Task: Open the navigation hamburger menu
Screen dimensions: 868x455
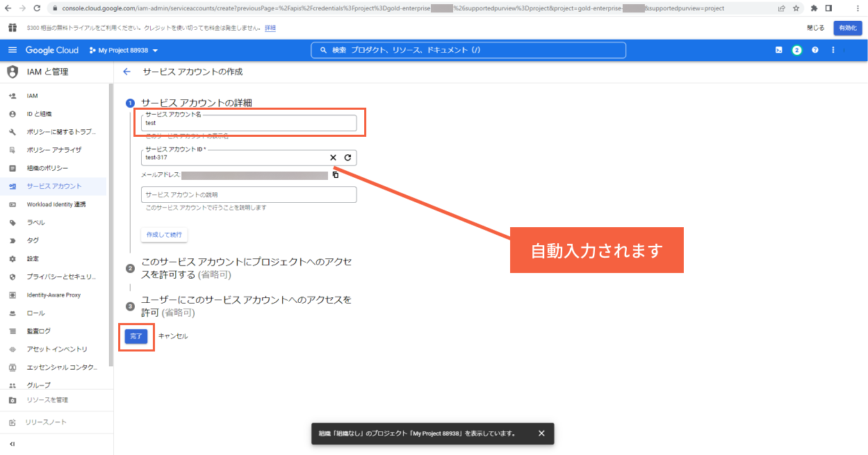Action: pos(13,49)
